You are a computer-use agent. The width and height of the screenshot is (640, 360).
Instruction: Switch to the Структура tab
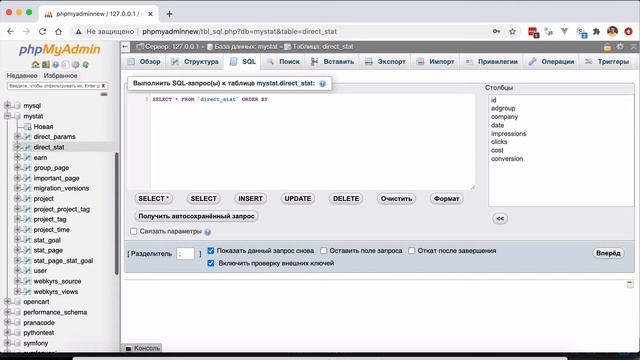(195, 62)
